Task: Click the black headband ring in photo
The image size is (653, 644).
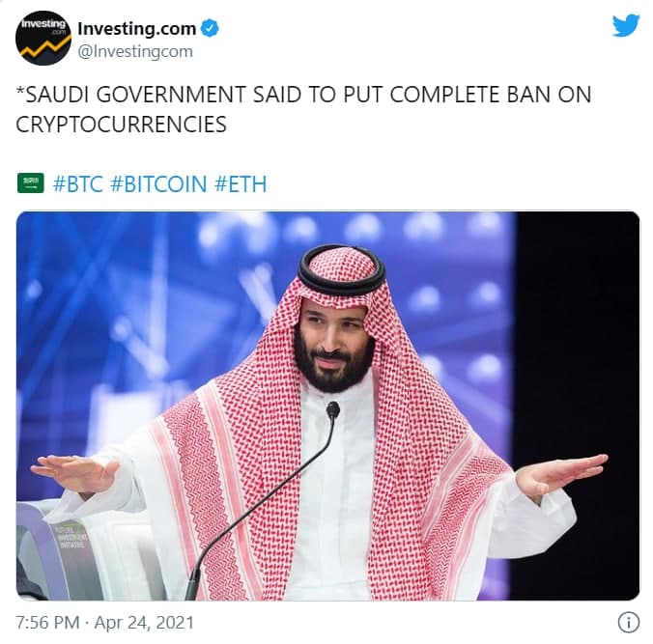Action: coord(341,269)
